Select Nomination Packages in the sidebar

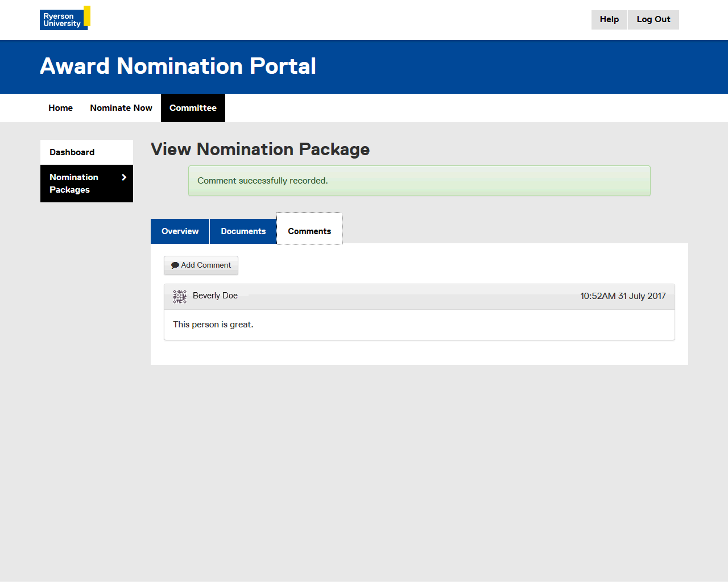tap(74, 184)
